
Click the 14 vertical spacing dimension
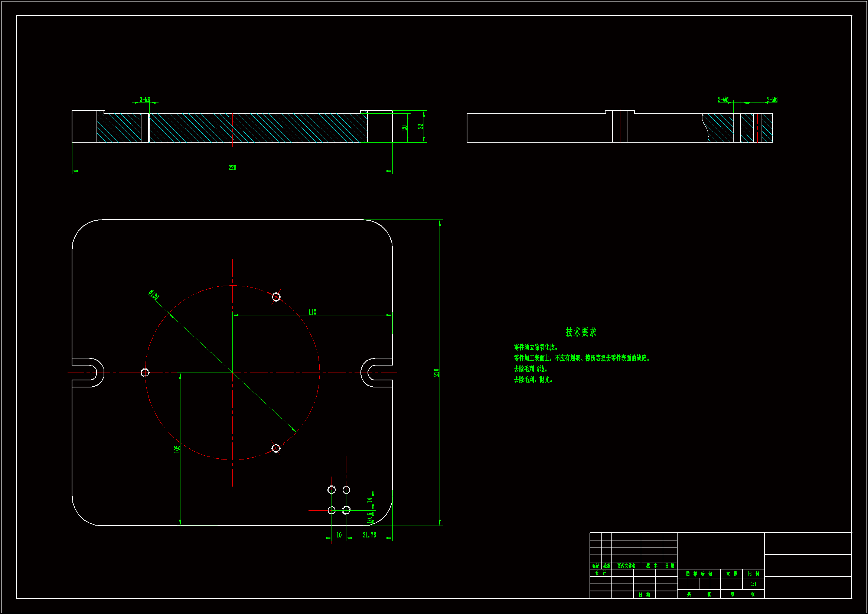(369, 500)
